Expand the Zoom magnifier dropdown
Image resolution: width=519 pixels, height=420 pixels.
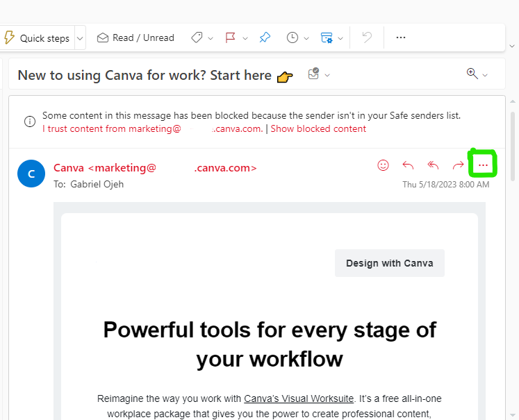tap(485, 75)
